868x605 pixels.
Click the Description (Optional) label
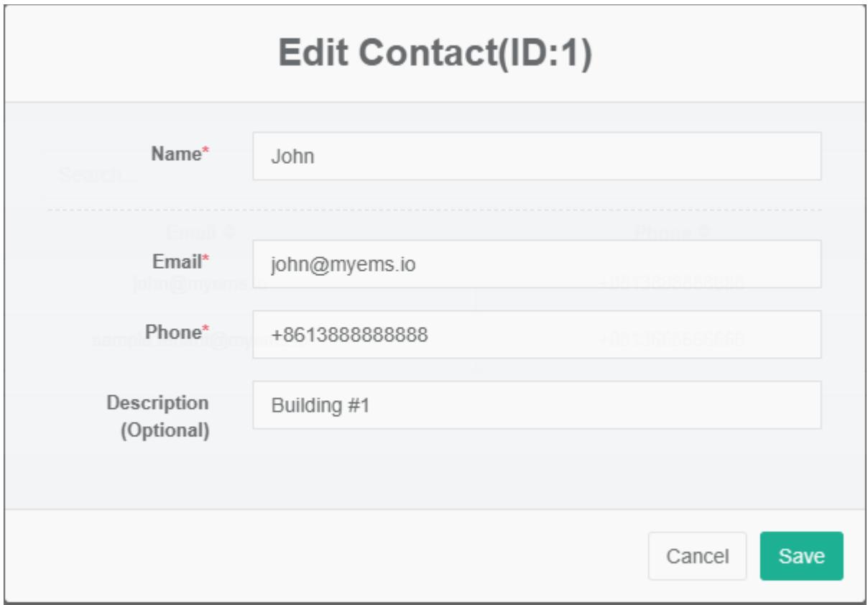pos(158,417)
